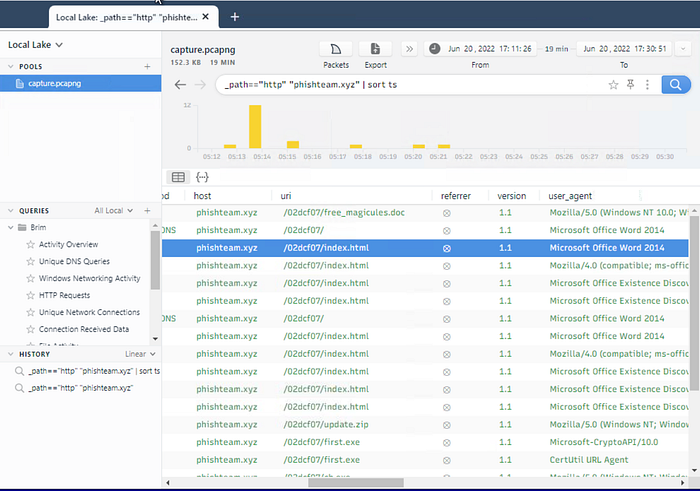Open the Local Lake dropdown
700x491 pixels.
click(x=35, y=45)
